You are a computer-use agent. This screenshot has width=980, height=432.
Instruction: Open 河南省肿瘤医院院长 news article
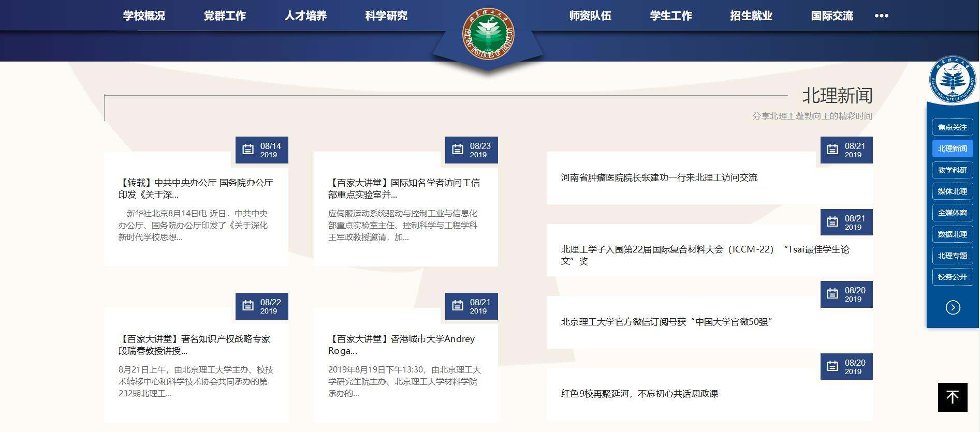[659, 177]
